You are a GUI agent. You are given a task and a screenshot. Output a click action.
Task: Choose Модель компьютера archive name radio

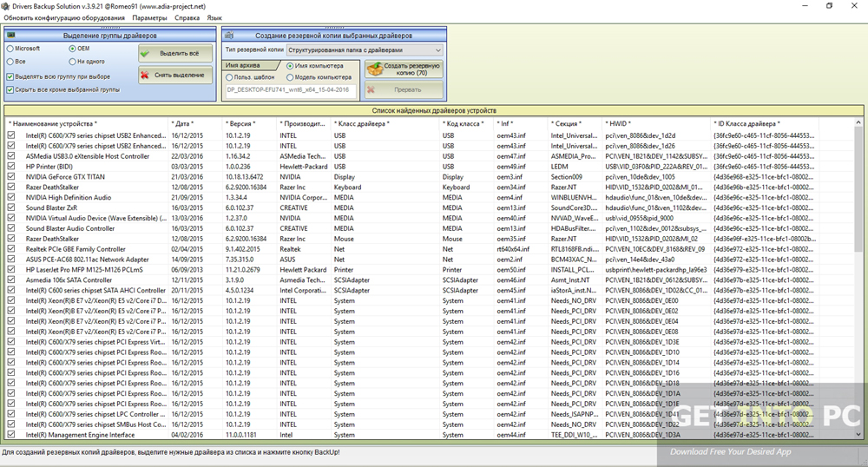pyautogui.click(x=290, y=77)
